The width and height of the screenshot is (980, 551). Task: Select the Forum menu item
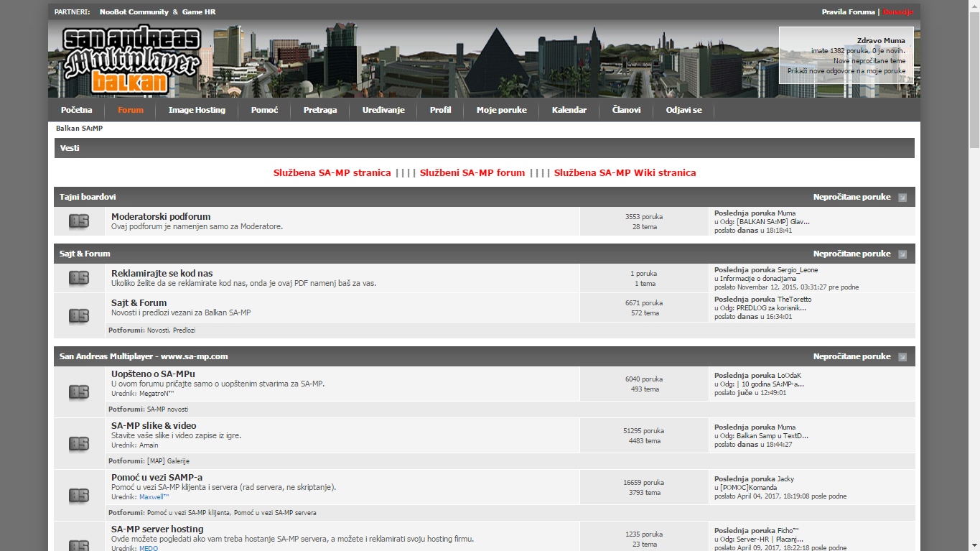(x=131, y=110)
